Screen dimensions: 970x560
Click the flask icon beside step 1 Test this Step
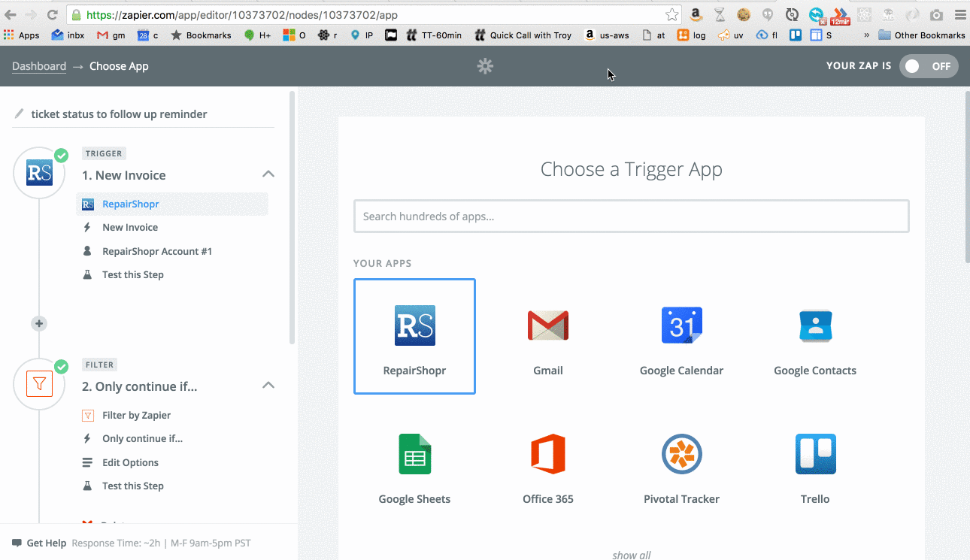tap(87, 274)
